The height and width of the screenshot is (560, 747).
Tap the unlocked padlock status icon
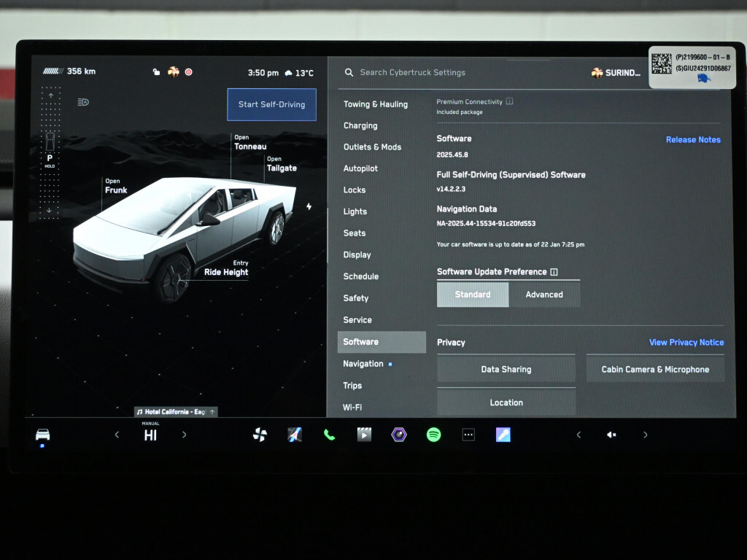click(x=156, y=72)
